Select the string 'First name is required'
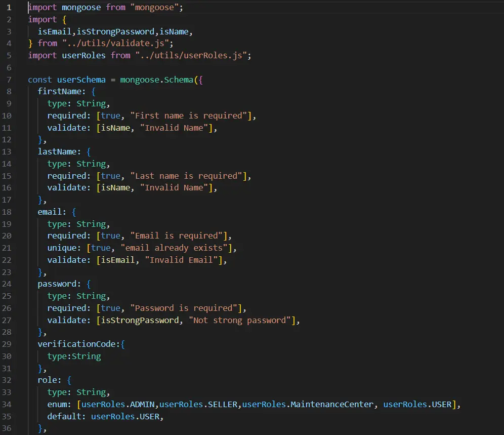Viewport: 504px width, 435px height. pos(189,115)
